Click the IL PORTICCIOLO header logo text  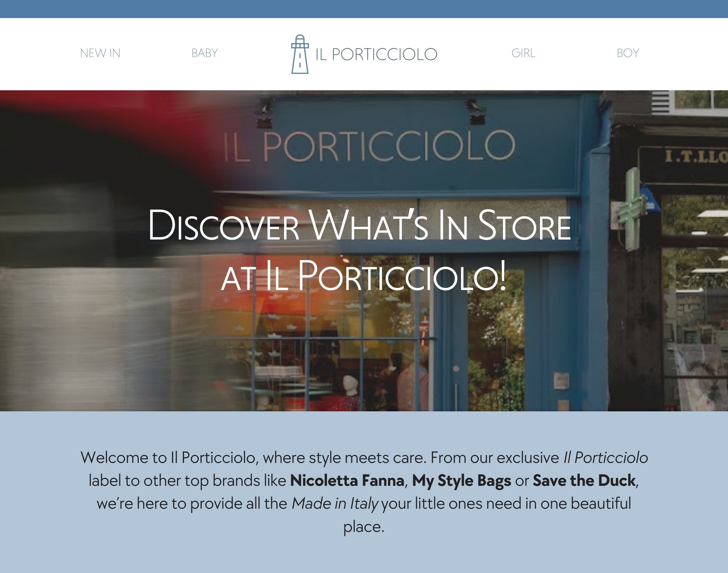pyautogui.click(x=376, y=54)
